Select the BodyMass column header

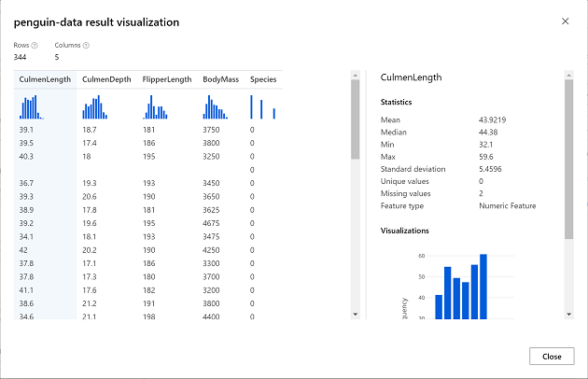click(220, 79)
